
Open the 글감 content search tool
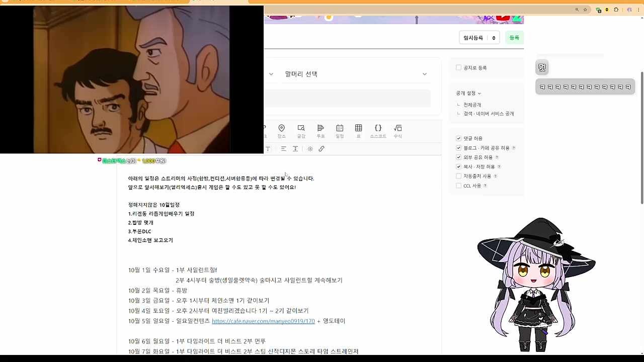[301, 131]
